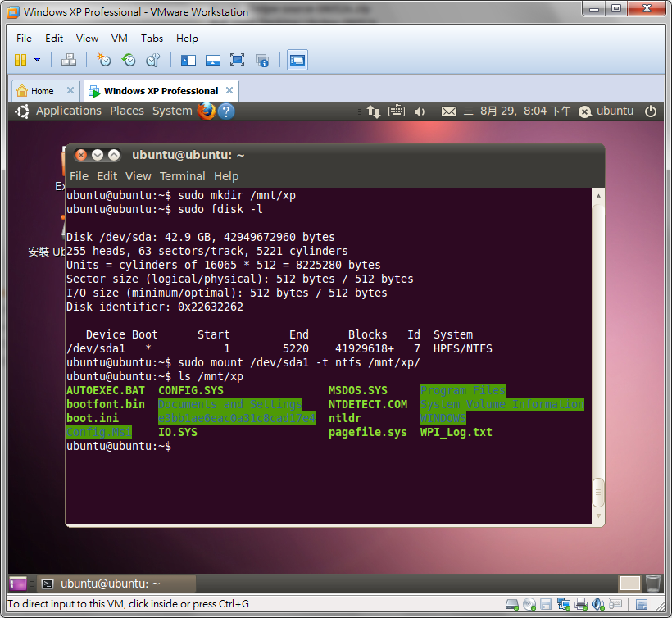This screenshot has width=672, height=618.
Task: Select the Windows XP Professional tab
Action: coord(161,91)
